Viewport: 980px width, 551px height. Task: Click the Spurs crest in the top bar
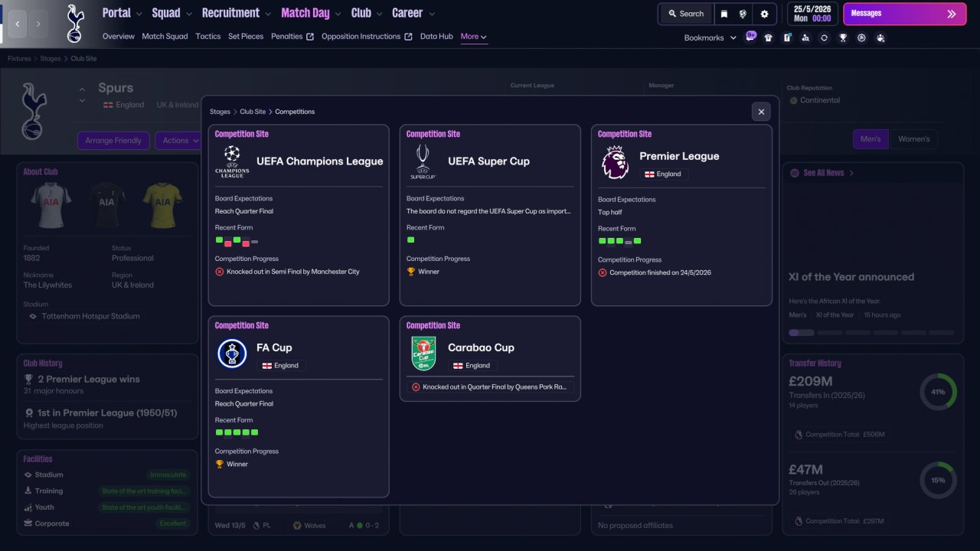(75, 24)
